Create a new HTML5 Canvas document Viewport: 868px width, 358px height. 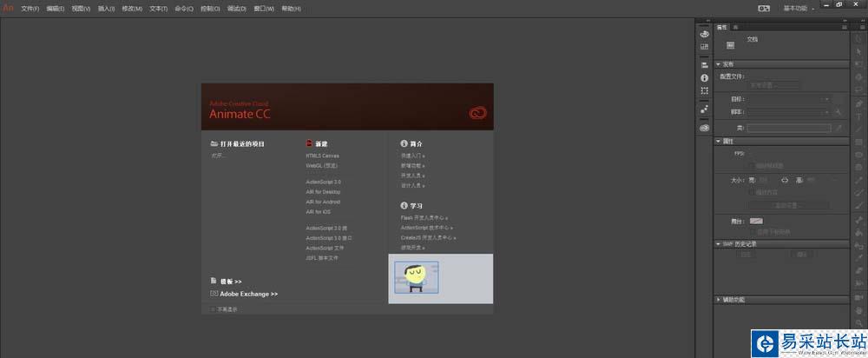[322, 156]
